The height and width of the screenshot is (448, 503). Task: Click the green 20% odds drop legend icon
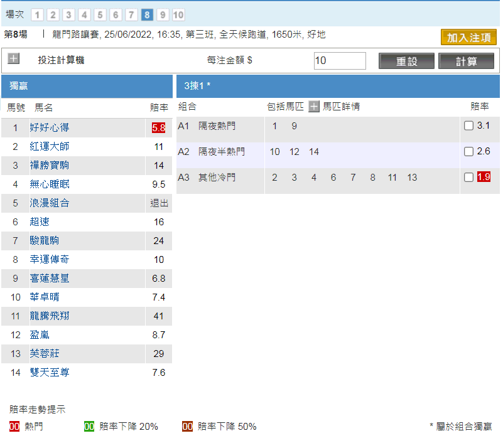click(x=89, y=427)
